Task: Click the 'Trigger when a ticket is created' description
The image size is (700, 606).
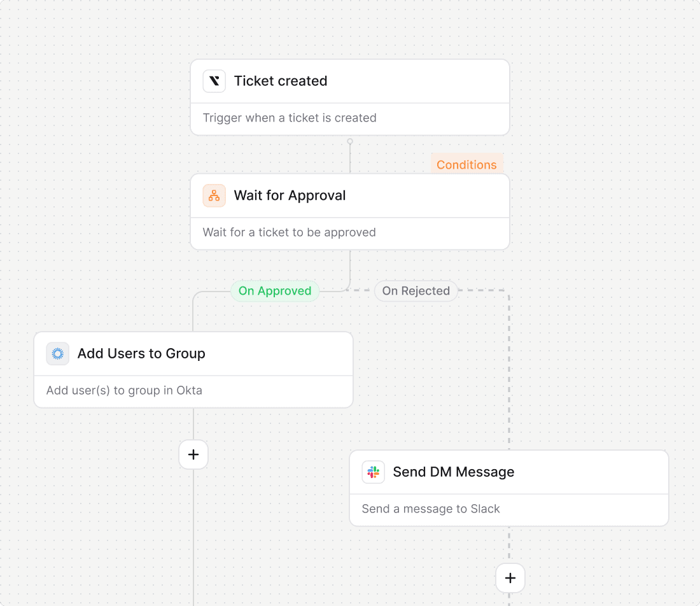Action: (x=290, y=118)
